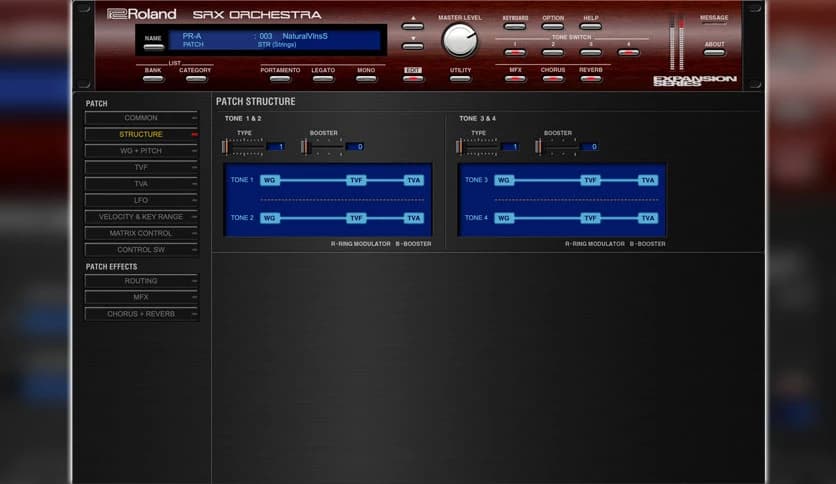Viewport: 836px width, 484px height.
Task: Click the TVF block of Tone 4
Action: pyautogui.click(x=590, y=218)
